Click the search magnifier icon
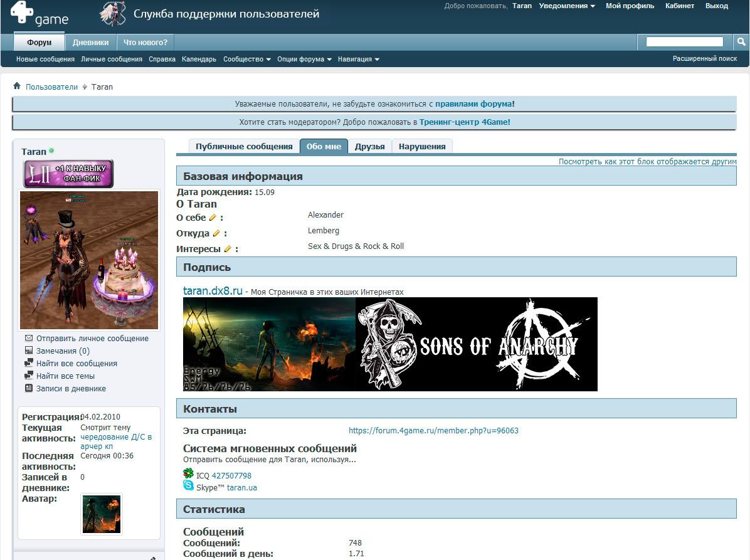The height and width of the screenshot is (560, 750). pos(741,42)
